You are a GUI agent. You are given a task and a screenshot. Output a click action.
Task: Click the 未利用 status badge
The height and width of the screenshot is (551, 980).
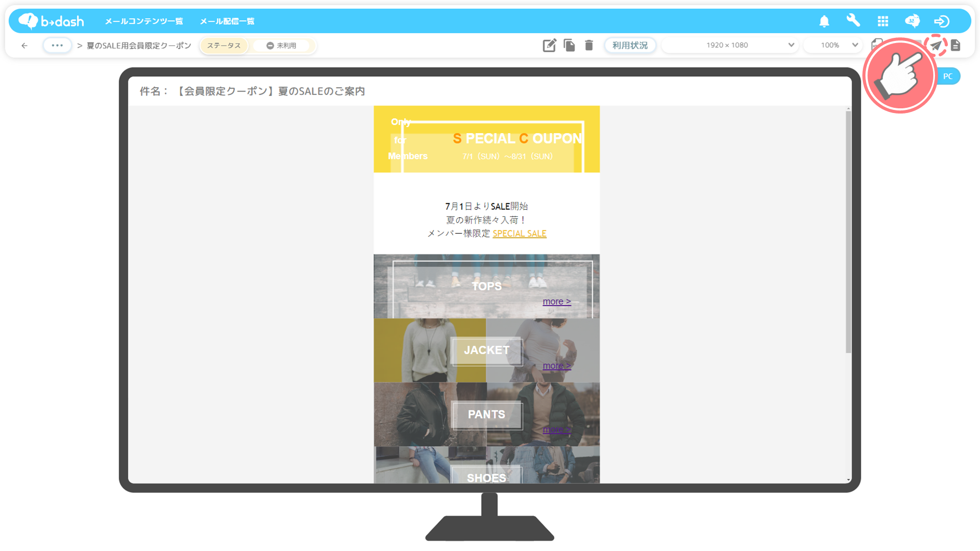(x=282, y=46)
